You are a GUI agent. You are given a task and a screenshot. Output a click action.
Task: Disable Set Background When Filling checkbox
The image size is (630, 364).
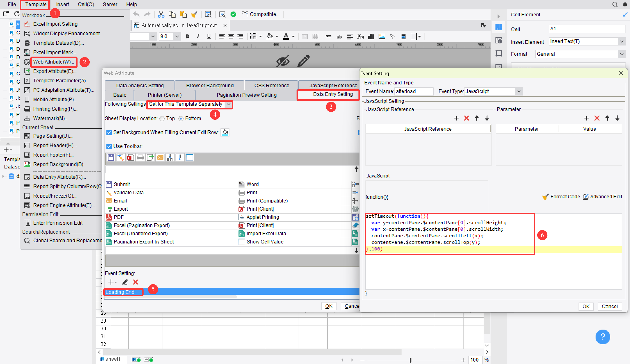pyautogui.click(x=109, y=132)
